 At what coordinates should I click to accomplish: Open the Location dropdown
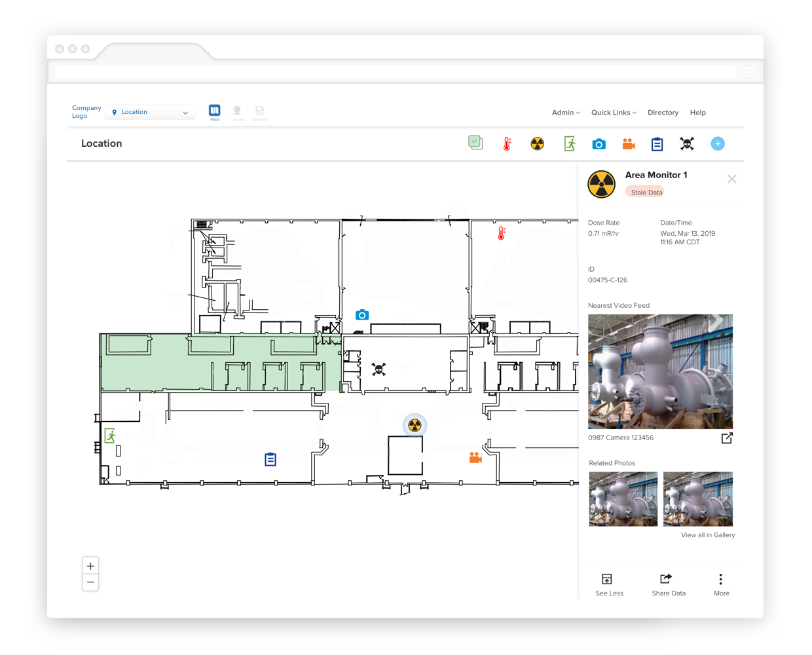(x=150, y=112)
